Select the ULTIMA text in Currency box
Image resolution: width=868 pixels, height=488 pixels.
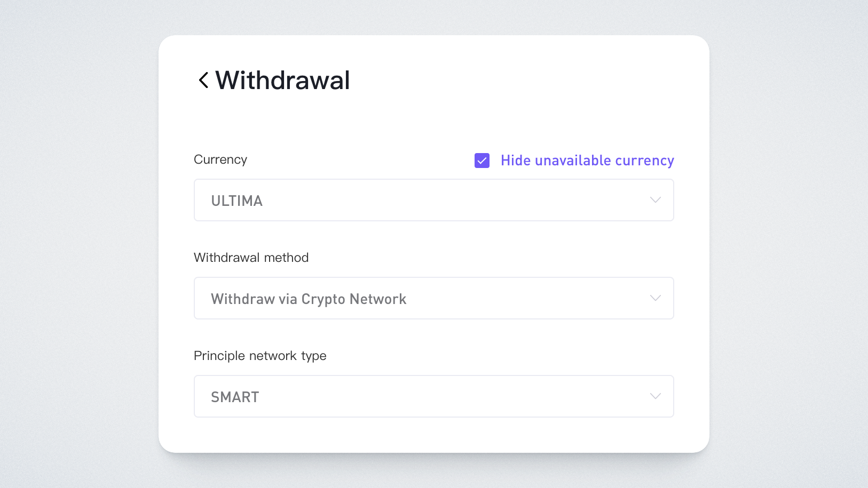pos(236,201)
